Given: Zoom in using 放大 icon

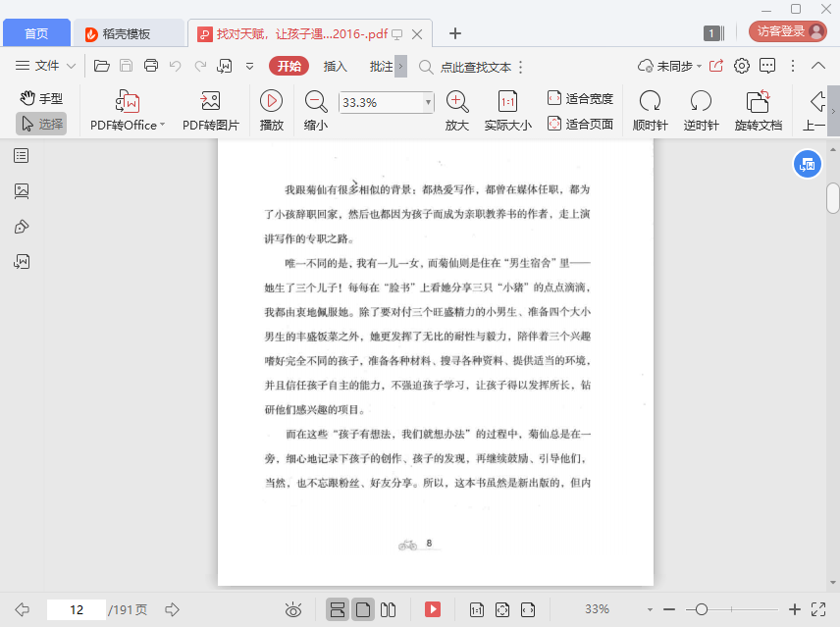Looking at the screenshot, I should (x=457, y=110).
